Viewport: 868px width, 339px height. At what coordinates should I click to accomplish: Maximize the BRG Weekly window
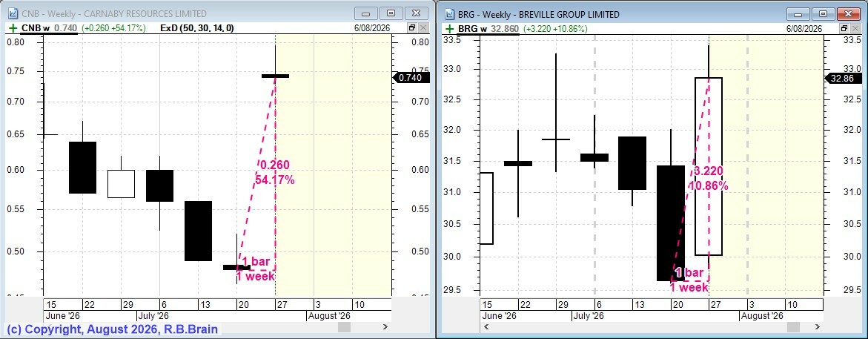tap(824, 13)
